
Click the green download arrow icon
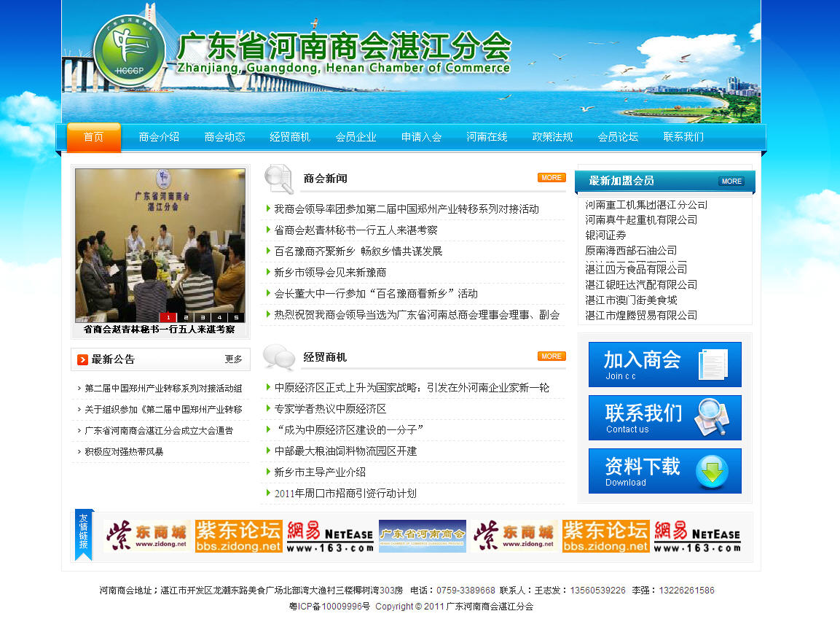[x=711, y=472]
